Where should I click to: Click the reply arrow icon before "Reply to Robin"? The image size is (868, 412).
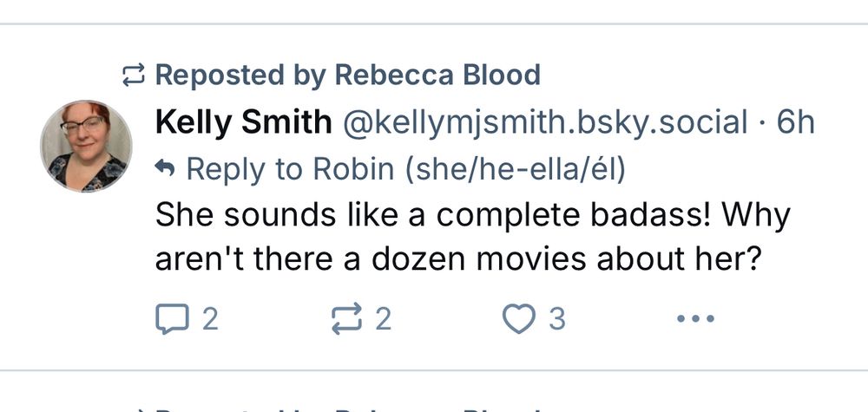pyautogui.click(x=164, y=168)
